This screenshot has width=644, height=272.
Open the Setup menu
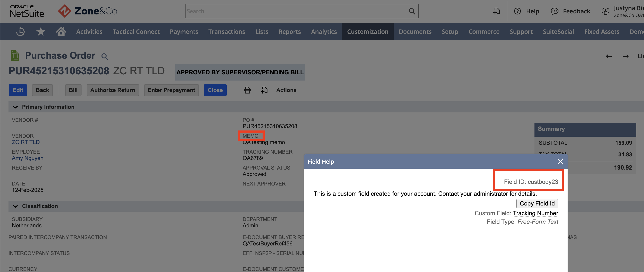(450, 32)
